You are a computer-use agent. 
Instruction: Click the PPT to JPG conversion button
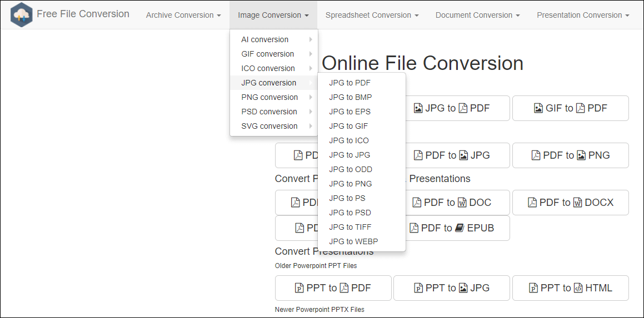[452, 288]
